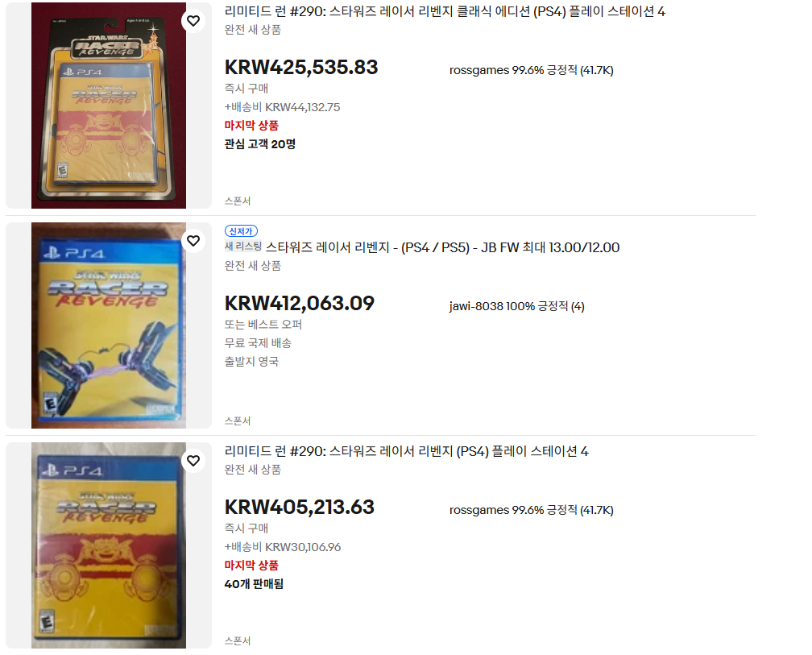Image resolution: width=812 pixels, height=655 pixels.
Task: View rossgames seller info on third listing
Action: coord(532,510)
